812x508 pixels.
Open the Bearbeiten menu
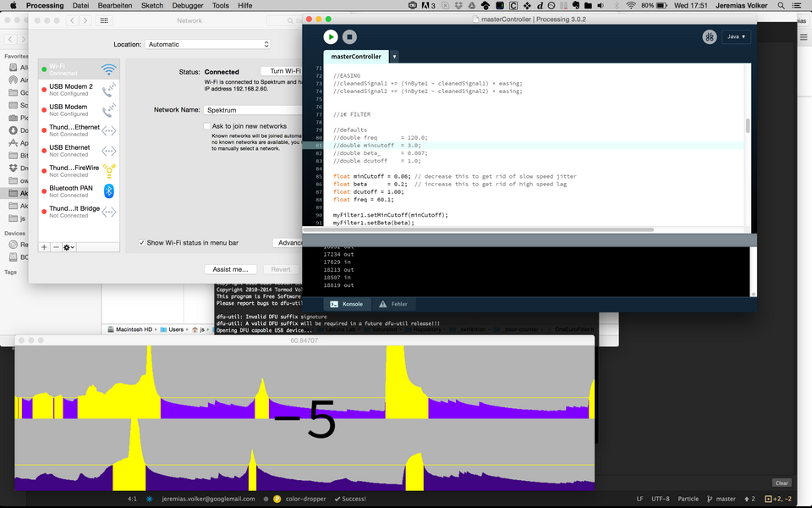[115, 6]
